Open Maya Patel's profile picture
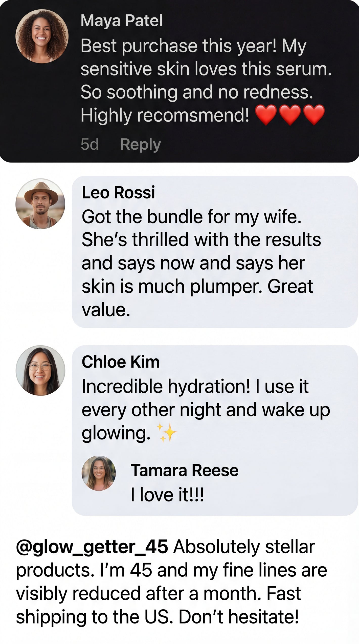Image resolution: width=359 pixels, height=644 pixels. pyautogui.click(x=42, y=36)
